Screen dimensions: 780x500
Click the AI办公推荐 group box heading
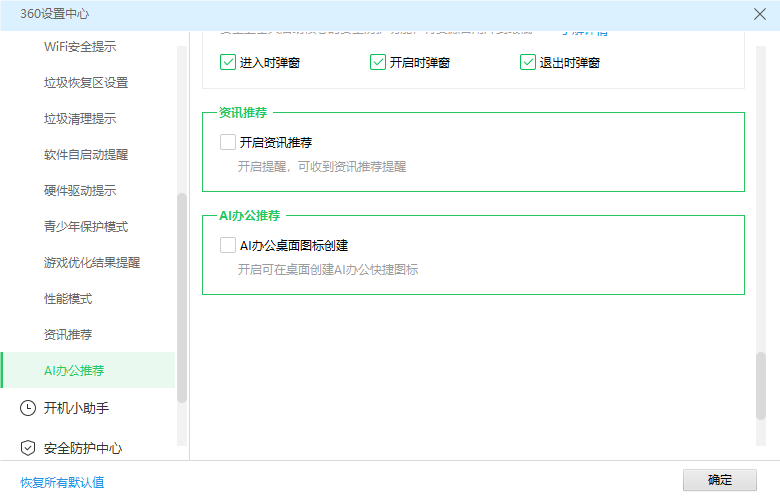tap(250, 215)
